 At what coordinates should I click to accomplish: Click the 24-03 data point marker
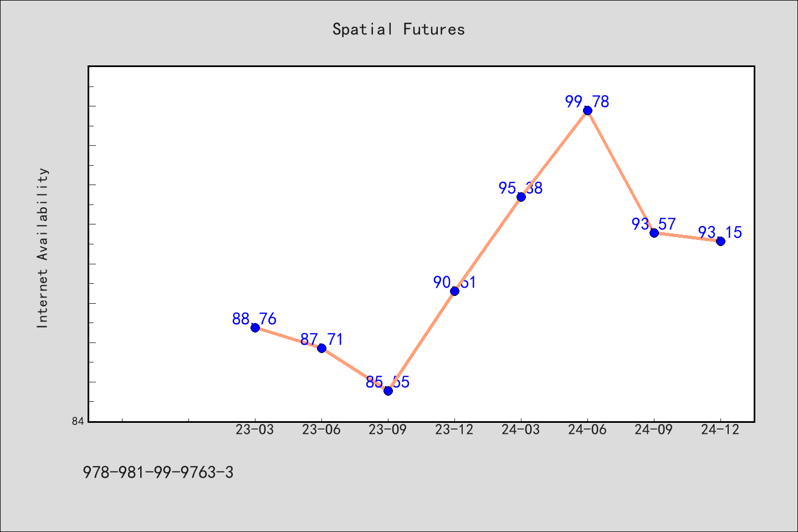(x=521, y=197)
